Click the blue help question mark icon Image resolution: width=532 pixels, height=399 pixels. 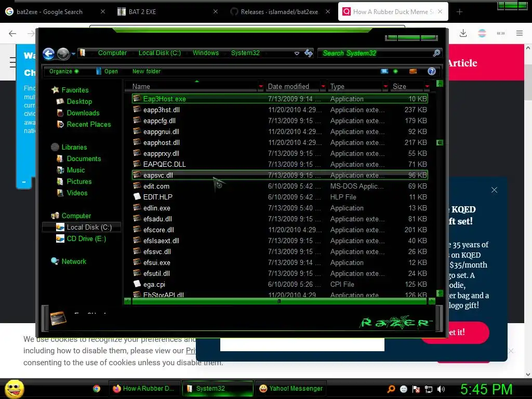click(432, 71)
